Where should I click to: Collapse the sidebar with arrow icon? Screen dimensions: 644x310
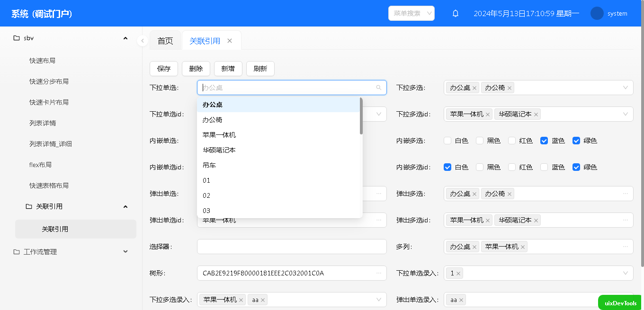[143, 41]
